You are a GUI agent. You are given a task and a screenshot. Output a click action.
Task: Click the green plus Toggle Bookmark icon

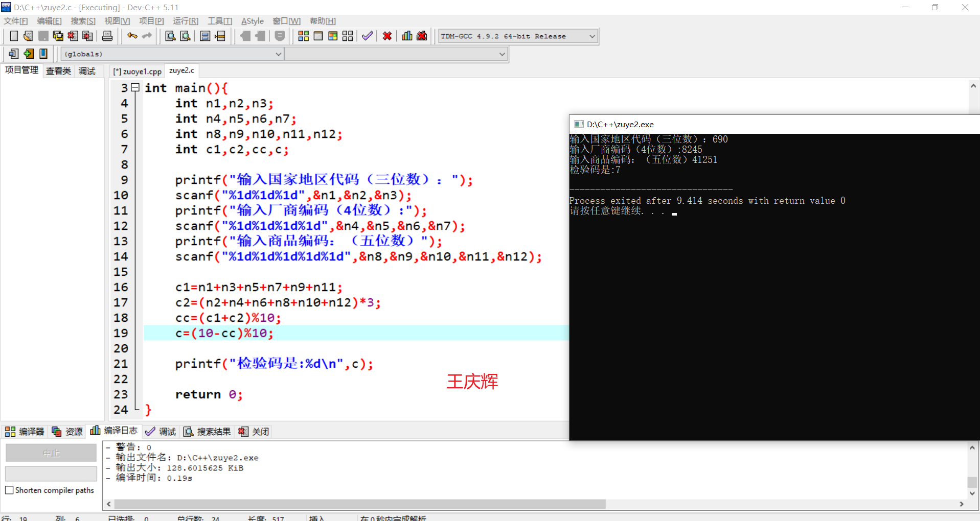29,54
